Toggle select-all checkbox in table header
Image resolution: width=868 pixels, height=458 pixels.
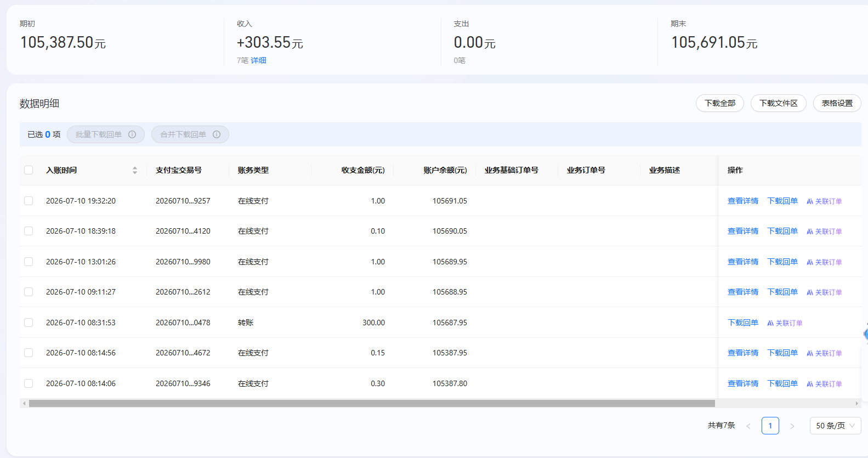[29, 170]
